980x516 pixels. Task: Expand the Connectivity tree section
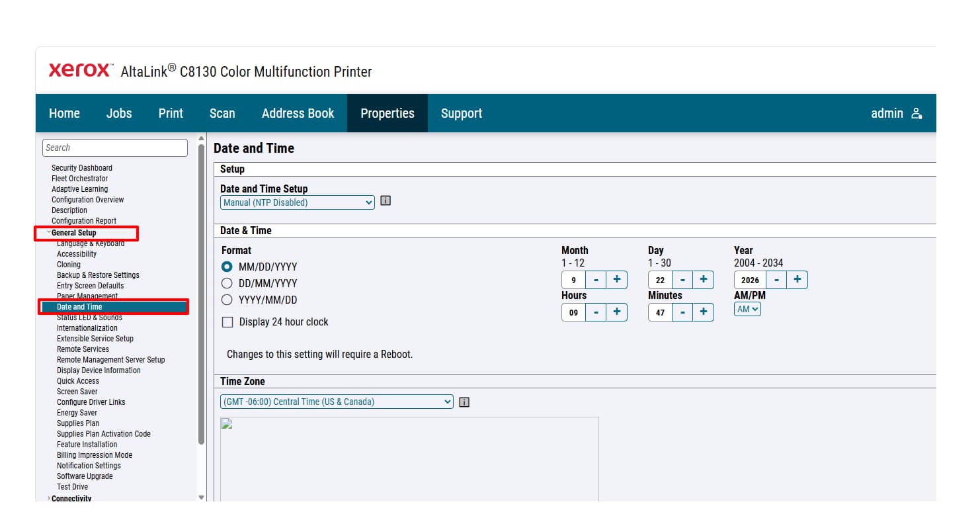point(48,498)
